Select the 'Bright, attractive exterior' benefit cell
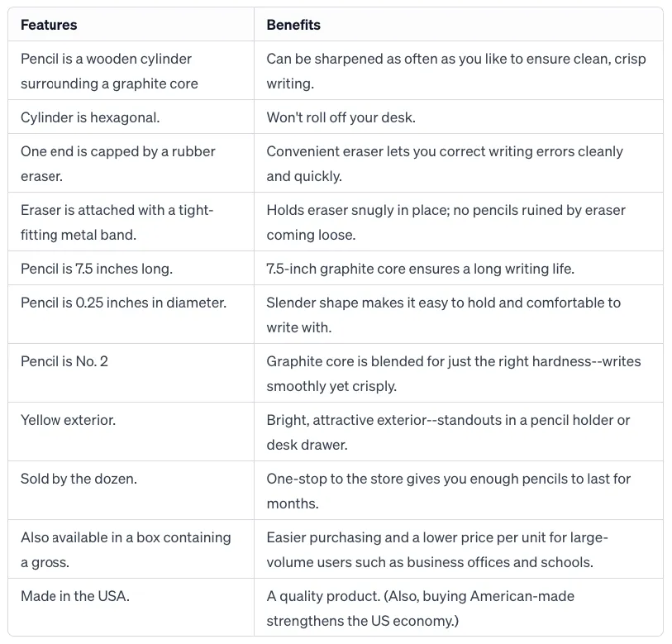672x644 pixels. 448,432
